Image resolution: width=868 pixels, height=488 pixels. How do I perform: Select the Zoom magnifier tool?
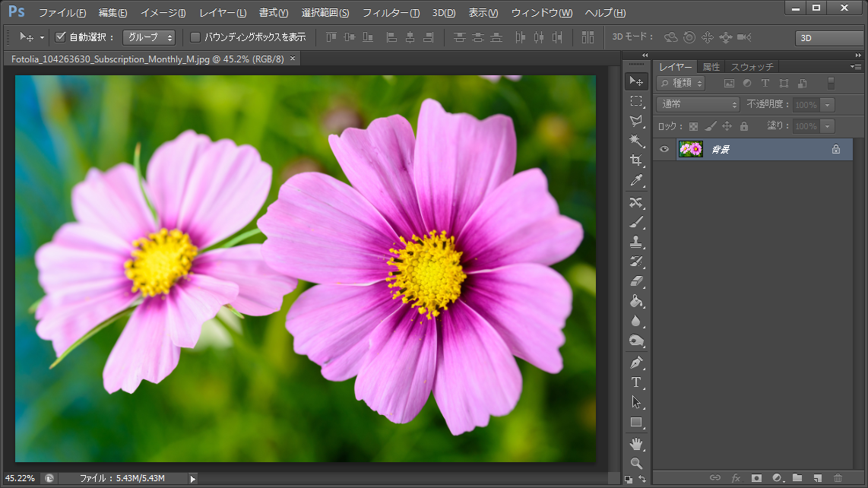636,463
